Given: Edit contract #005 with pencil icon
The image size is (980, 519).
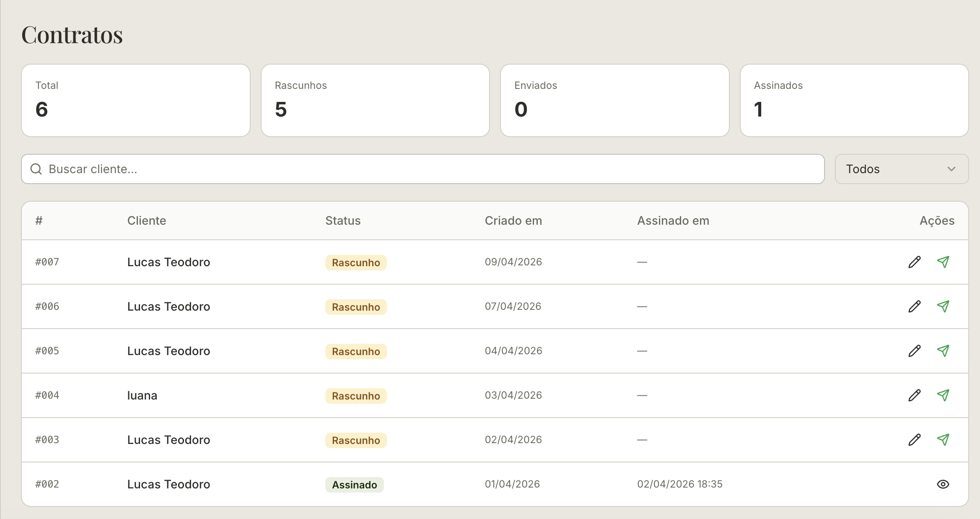Looking at the screenshot, I should pos(915,351).
